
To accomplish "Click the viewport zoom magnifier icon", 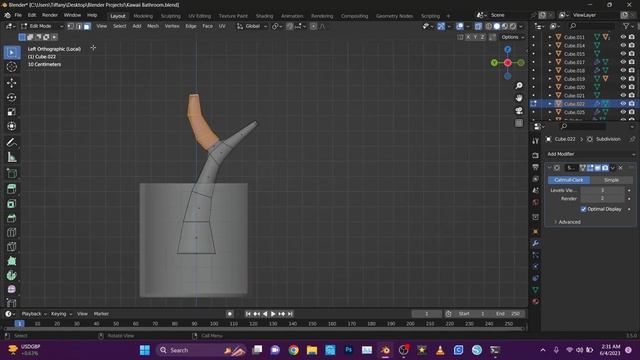I will click(x=519, y=86).
